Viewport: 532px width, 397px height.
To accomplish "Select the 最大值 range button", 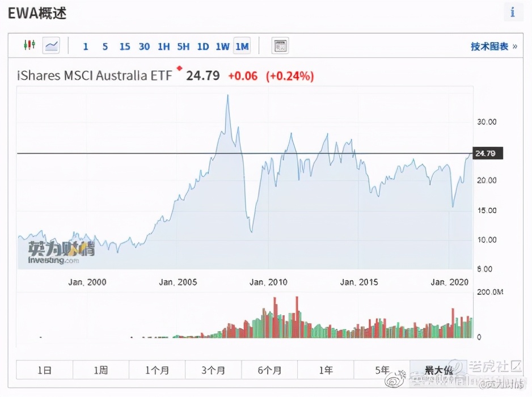I will tap(437, 370).
